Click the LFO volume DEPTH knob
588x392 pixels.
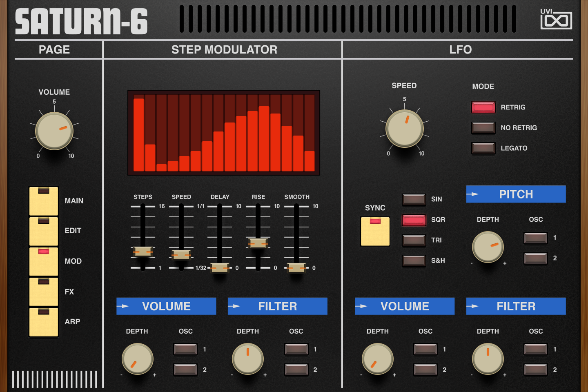coord(378,359)
